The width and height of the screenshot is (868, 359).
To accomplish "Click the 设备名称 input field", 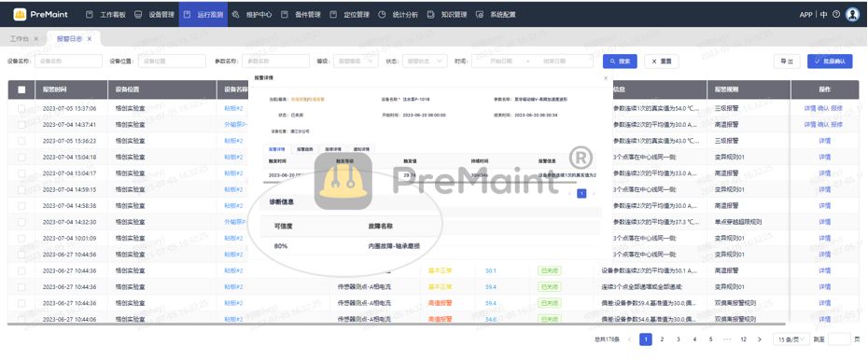I will (x=69, y=62).
